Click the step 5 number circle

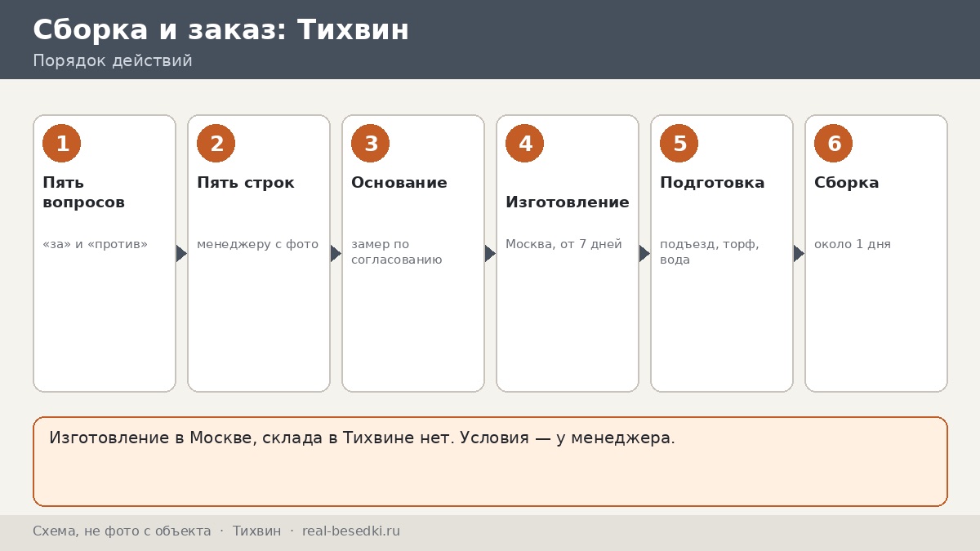(679, 144)
